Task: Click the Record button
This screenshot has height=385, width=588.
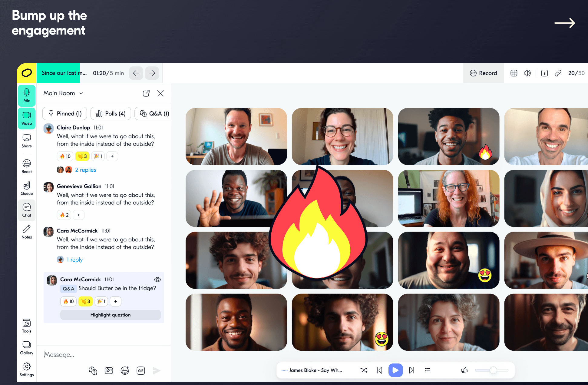Action: [x=483, y=73]
